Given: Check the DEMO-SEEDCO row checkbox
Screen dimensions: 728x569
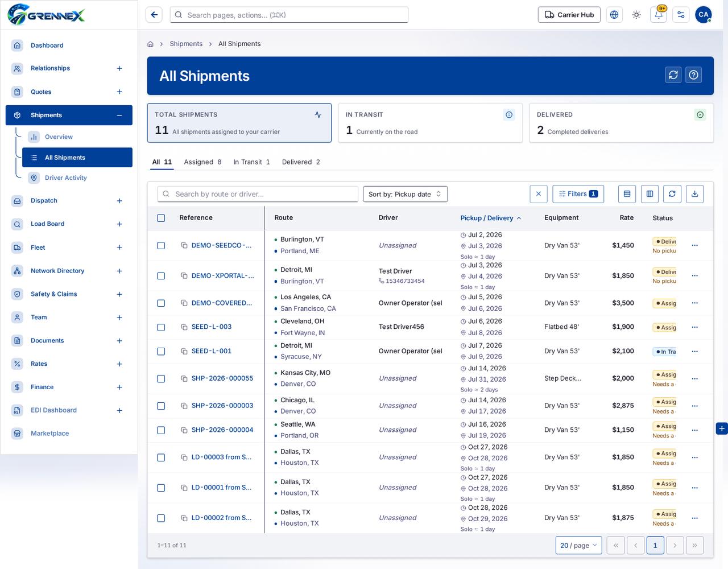Looking at the screenshot, I should (161, 246).
